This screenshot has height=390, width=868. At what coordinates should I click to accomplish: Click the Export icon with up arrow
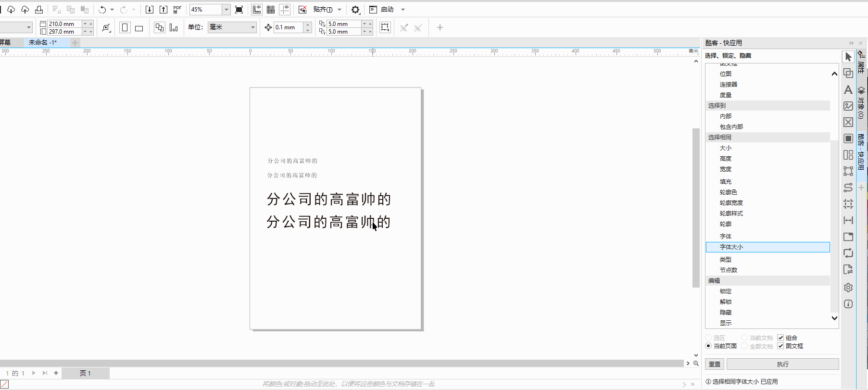tap(164, 10)
